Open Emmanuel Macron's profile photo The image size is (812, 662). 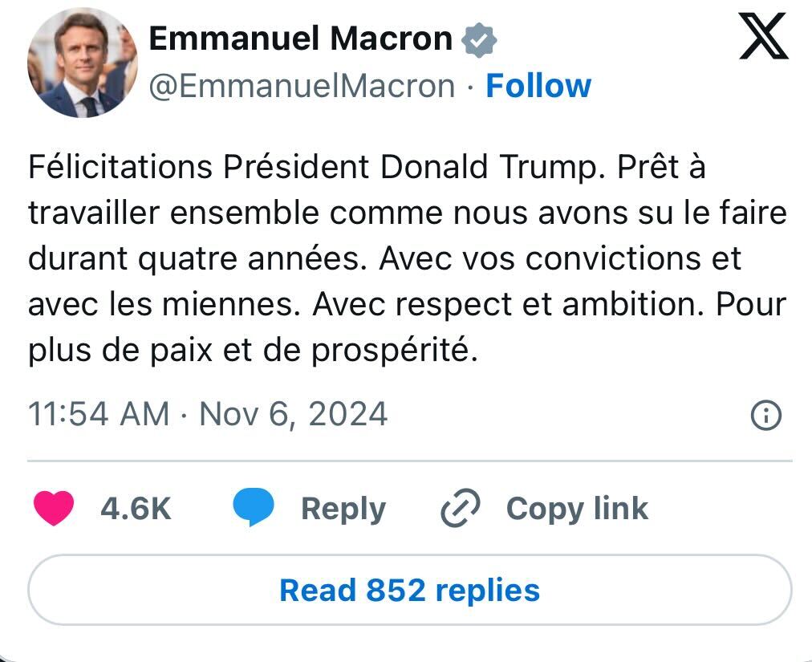pos(83,63)
